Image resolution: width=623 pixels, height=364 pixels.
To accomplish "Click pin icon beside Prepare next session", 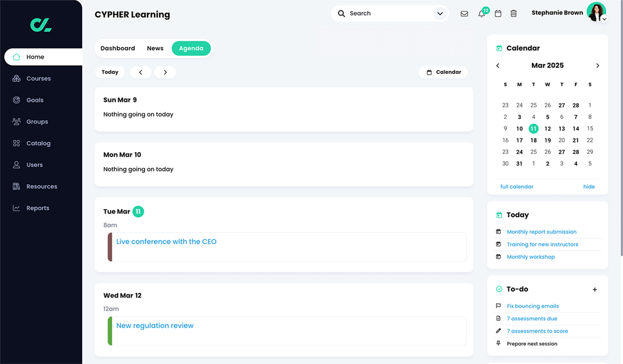I will (x=498, y=343).
